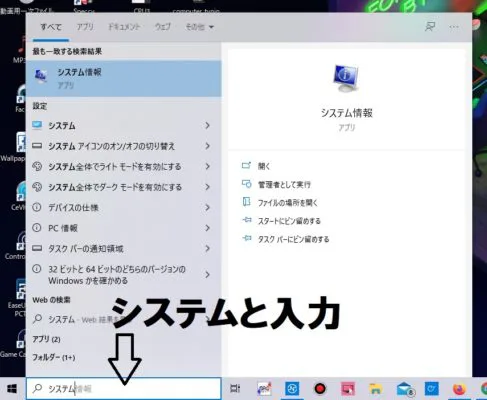Open システム全体でダーク モードを有効にする setting
The height and width of the screenshot is (400, 487).
pyautogui.click(x=123, y=187)
